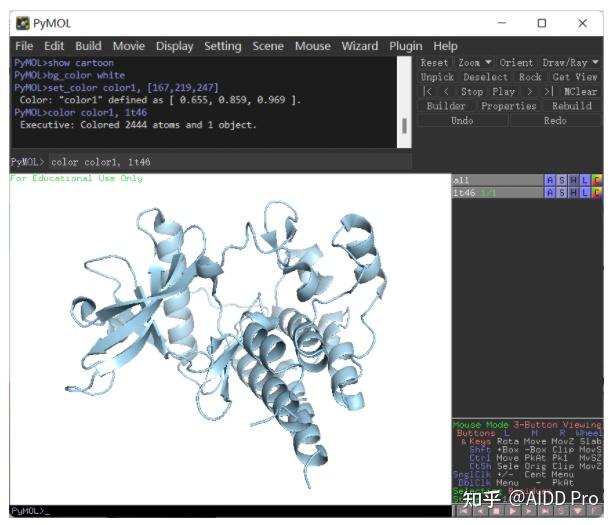Open the Setting menu
Screen dimensions: 615x525
(x=223, y=46)
